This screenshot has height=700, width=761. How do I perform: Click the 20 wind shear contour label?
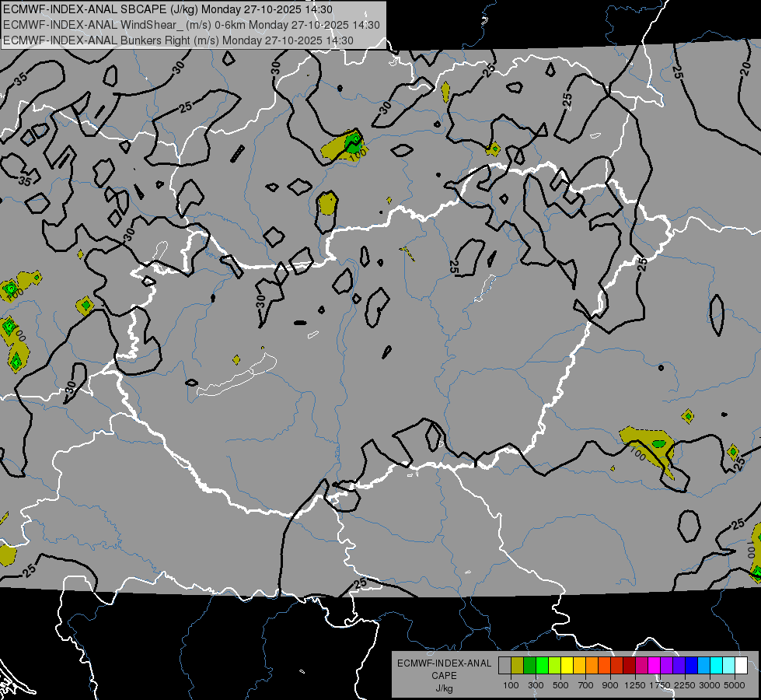[745, 70]
